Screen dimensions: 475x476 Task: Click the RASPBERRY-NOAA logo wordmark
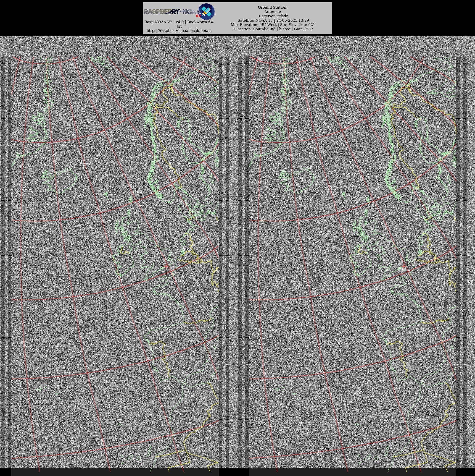(x=172, y=12)
